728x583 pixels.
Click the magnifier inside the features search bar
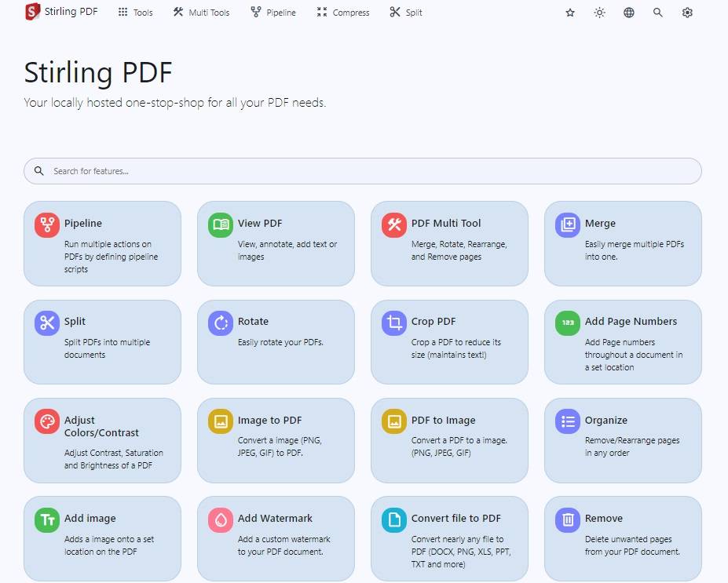39,171
